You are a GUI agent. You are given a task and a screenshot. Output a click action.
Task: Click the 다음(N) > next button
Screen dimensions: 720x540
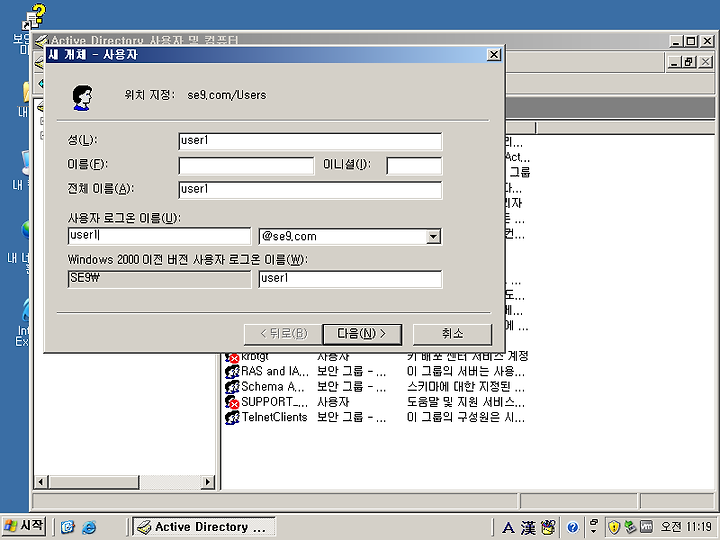362,334
